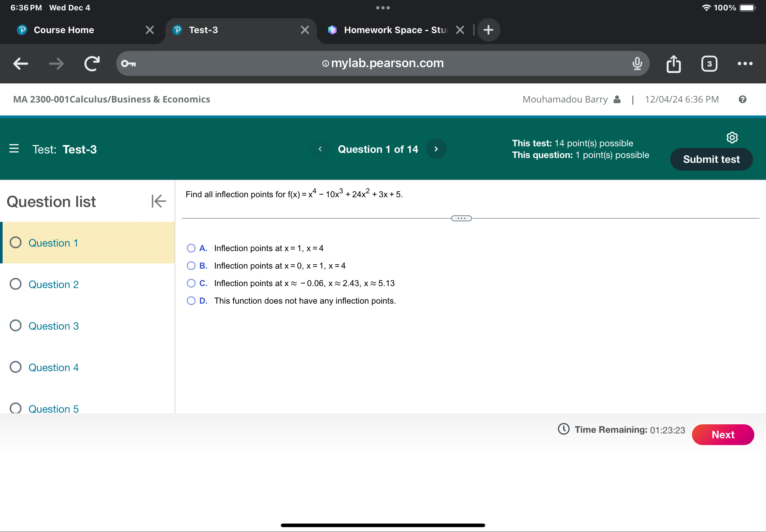Open the browser more options menu

click(x=745, y=63)
